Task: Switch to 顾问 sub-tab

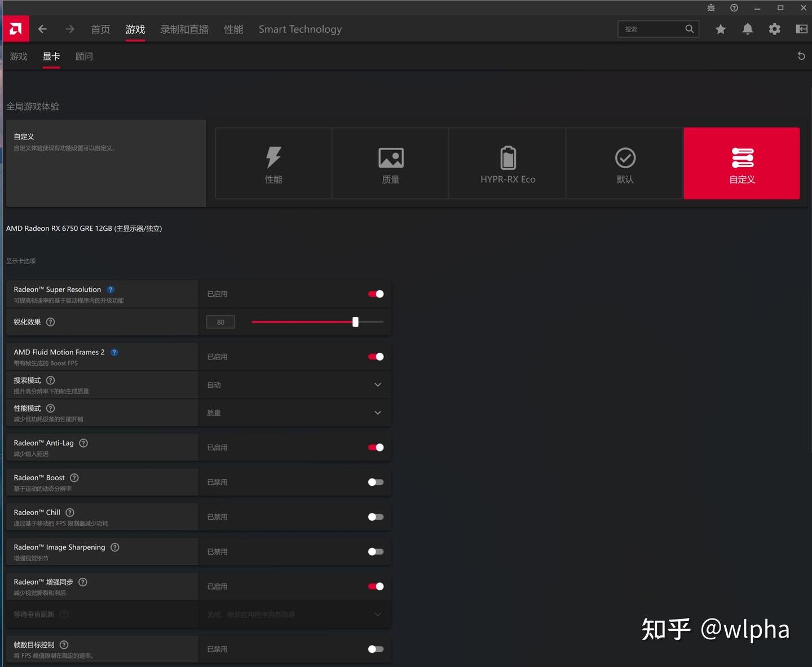Action: click(x=84, y=56)
